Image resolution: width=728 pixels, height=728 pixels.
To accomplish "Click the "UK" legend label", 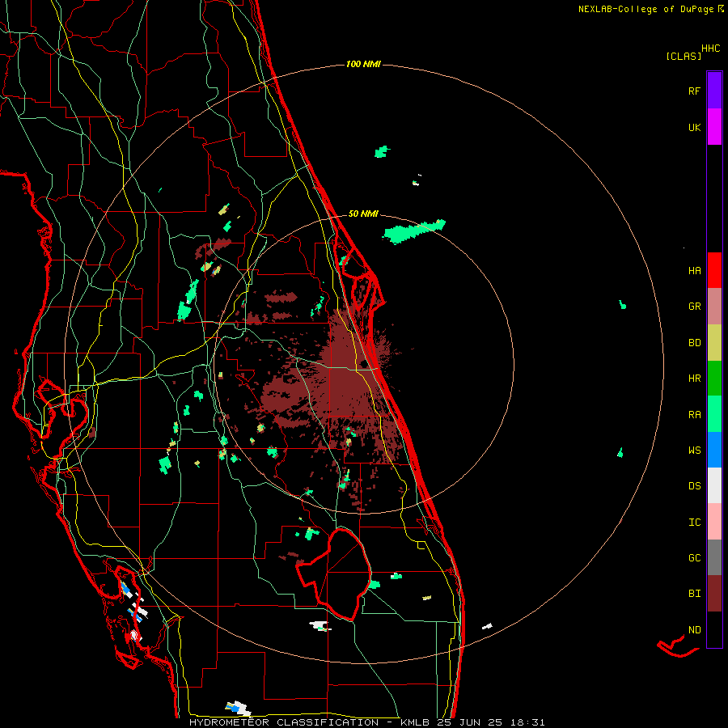I will point(694,127).
